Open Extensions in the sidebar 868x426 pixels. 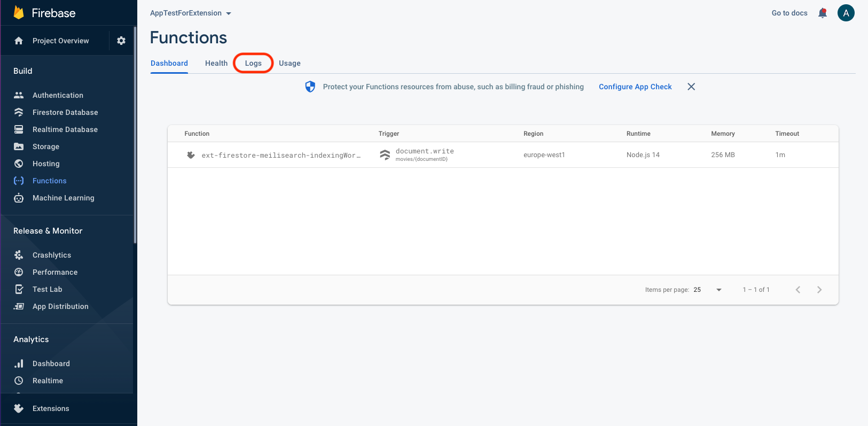click(51, 408)
